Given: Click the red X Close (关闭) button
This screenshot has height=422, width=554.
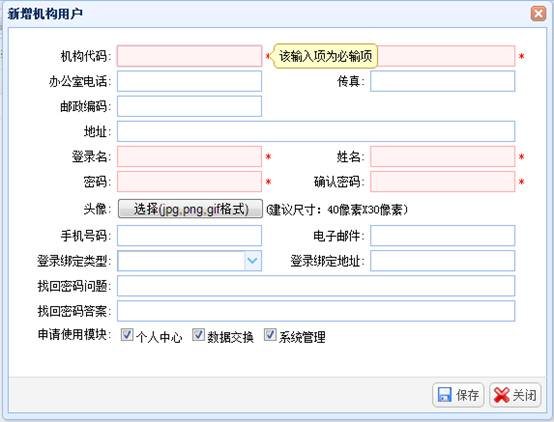Looking at the screenshot, I should (515, 395).
